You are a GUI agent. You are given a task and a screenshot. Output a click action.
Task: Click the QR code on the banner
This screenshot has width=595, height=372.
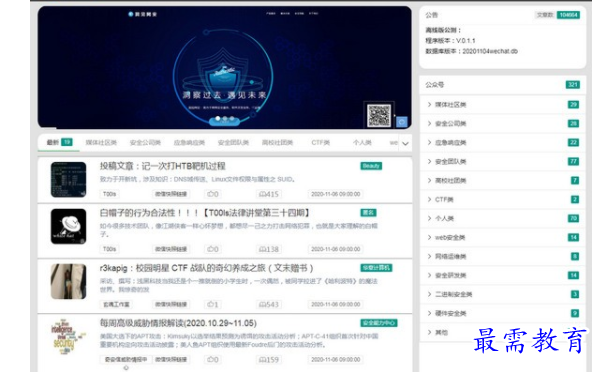pyautogui.click(x=379, y=115)
